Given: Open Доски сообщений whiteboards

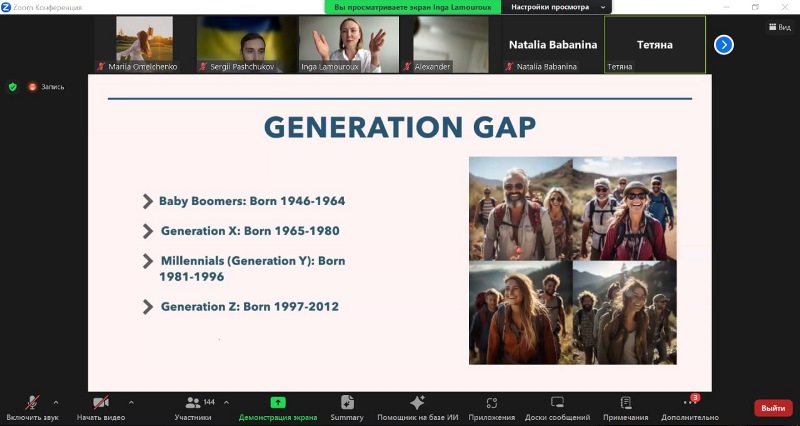Looking at the screenshot, I should coord(557,402).
